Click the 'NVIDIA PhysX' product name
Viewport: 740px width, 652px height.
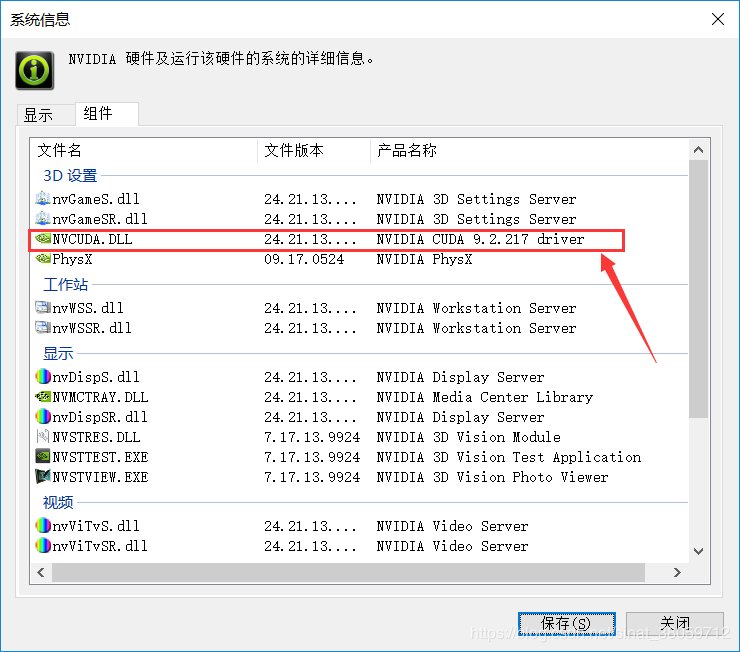(424, 259)
